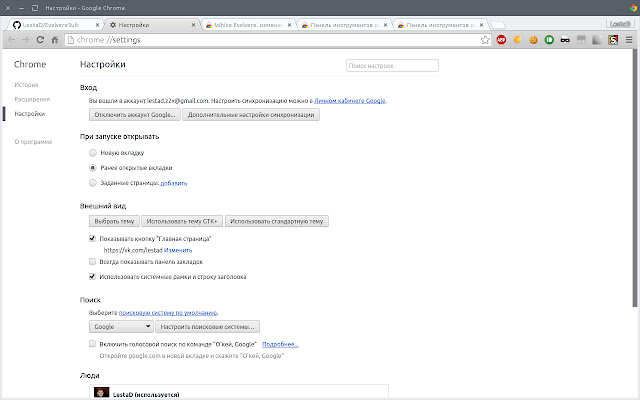Select the Новую вкладку radio option

click(x=93, y=153)
